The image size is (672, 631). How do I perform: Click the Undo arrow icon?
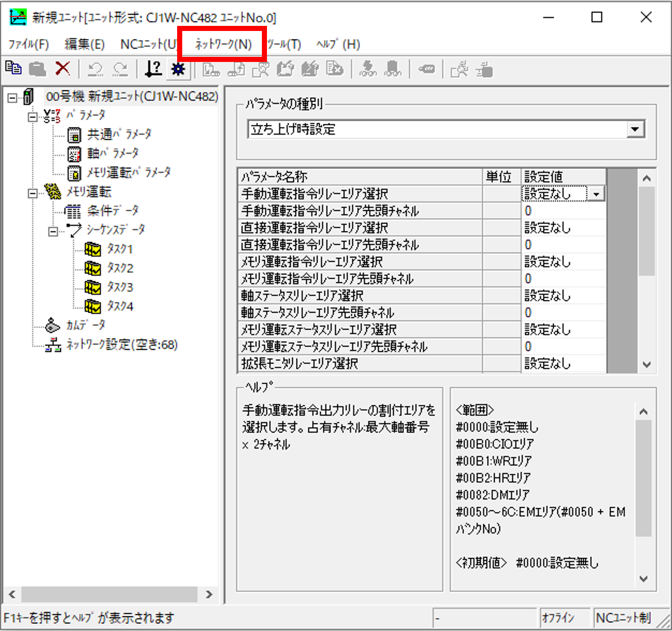tap(95, 68)
